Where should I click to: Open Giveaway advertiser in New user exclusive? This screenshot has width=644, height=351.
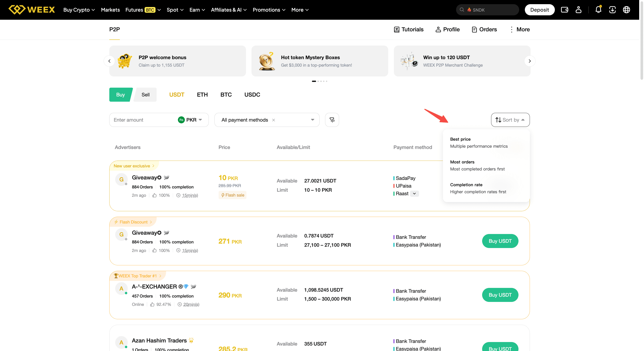point(147,177)
